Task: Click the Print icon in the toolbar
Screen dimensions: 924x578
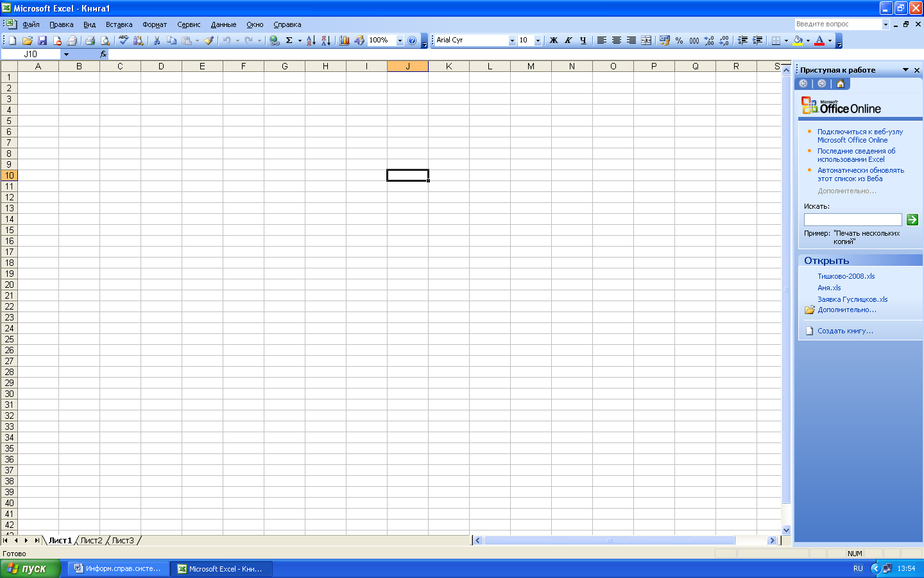Action: click(x=90, y=40)
